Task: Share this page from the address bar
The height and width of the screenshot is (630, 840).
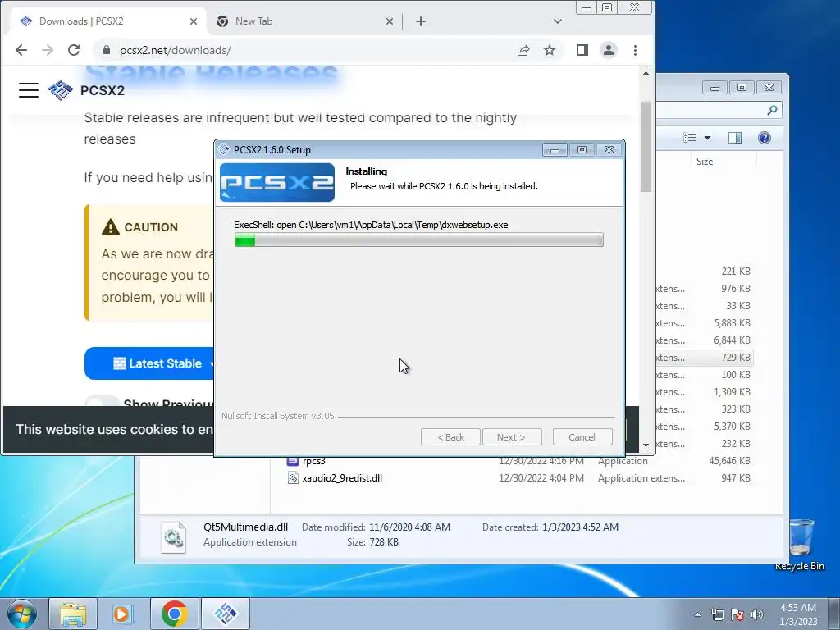Action: point(523,50)
